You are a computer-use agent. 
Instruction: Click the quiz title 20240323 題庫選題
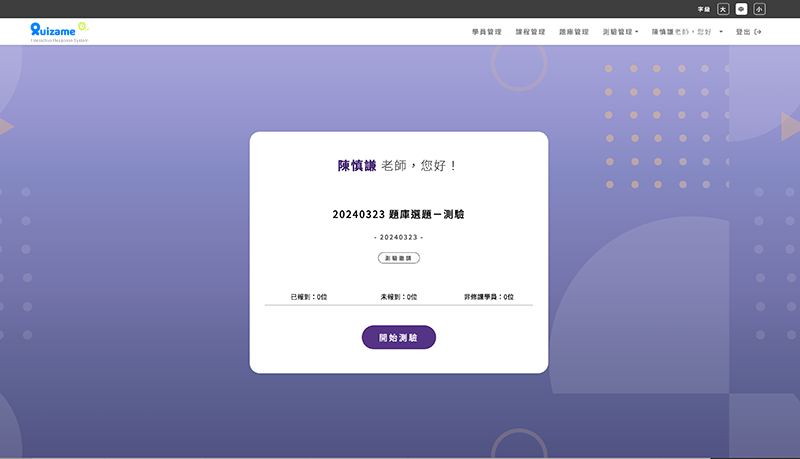(x=398, y=214)
